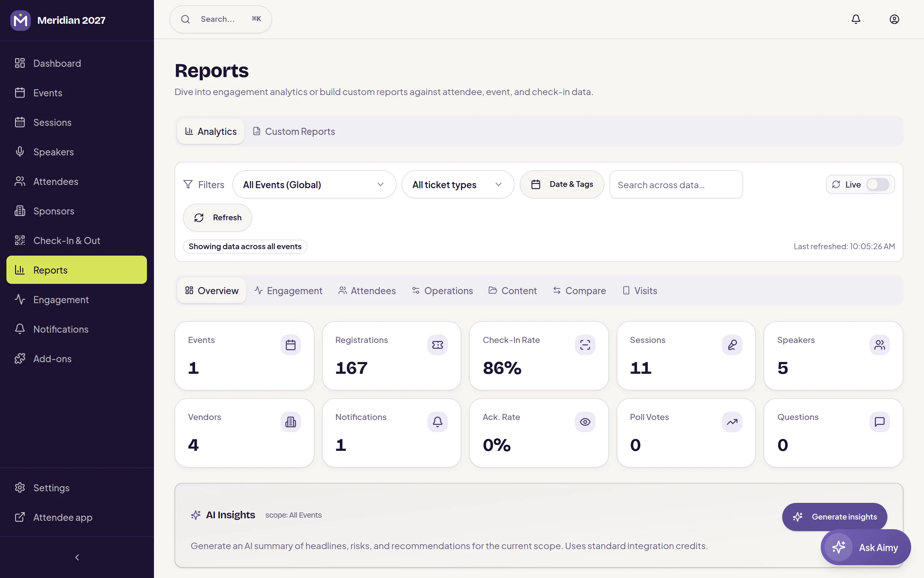The width and height of the screenshot is (924, 578).
Task: Click the ticket icon on the Registrations card
Action: 438,345
